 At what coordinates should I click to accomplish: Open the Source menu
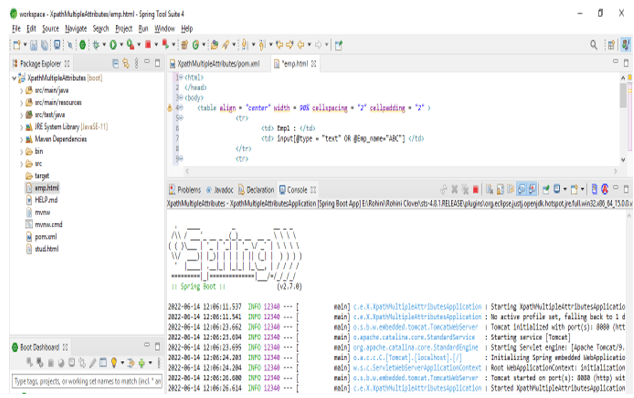coord(51,29)
